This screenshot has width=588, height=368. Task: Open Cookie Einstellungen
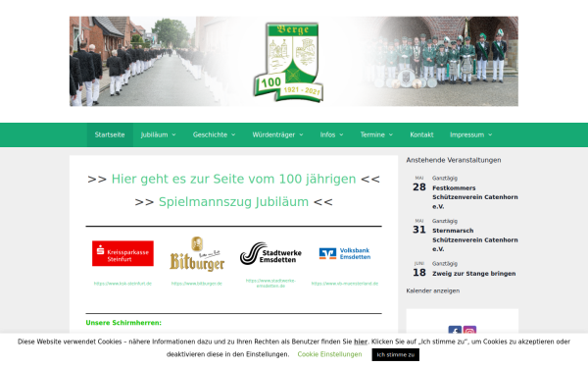[329, 354]
